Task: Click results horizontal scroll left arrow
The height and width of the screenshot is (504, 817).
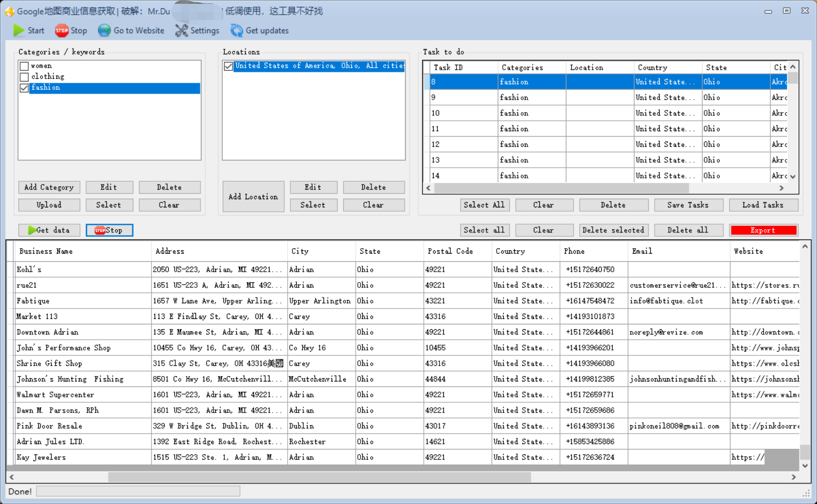Action: pyautogui.click(x=12, y=477)
